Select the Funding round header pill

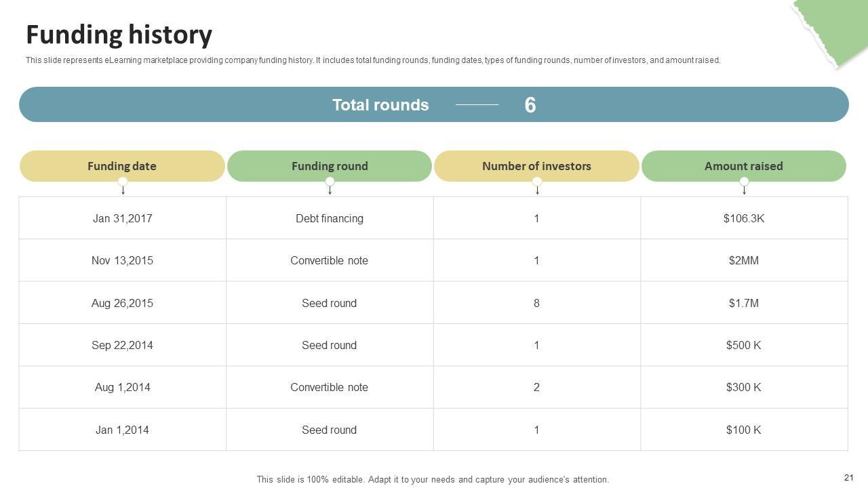pyautogui.click(x=330, y=166)
